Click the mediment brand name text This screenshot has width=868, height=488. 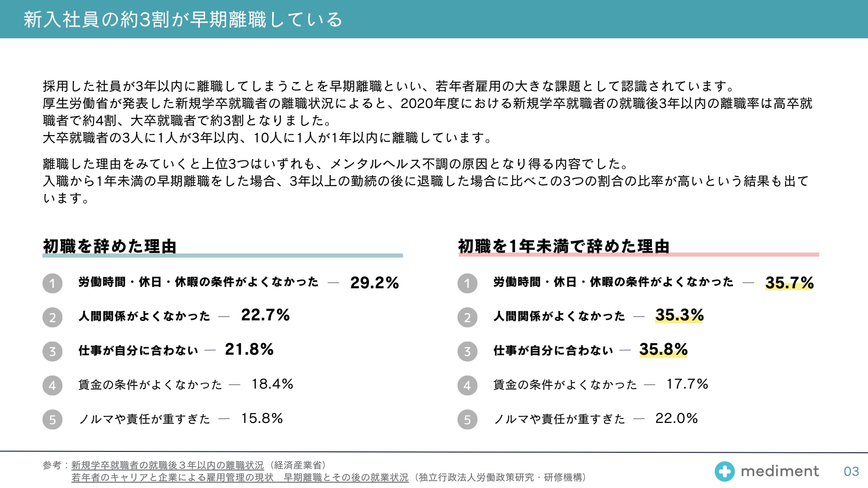click(x=780, y=471)
